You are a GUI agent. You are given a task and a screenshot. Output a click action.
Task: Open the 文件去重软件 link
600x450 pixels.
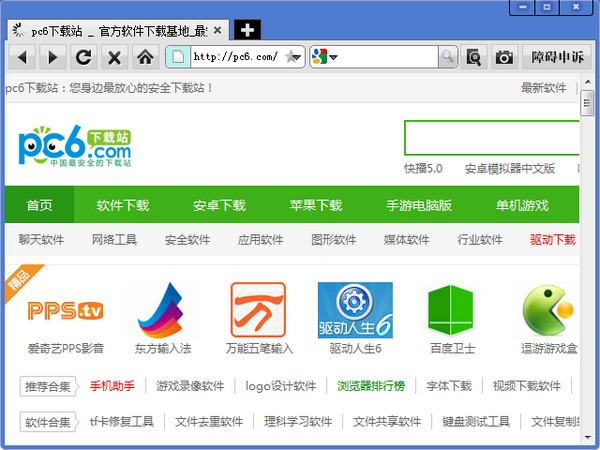click(x=209, y=422)
